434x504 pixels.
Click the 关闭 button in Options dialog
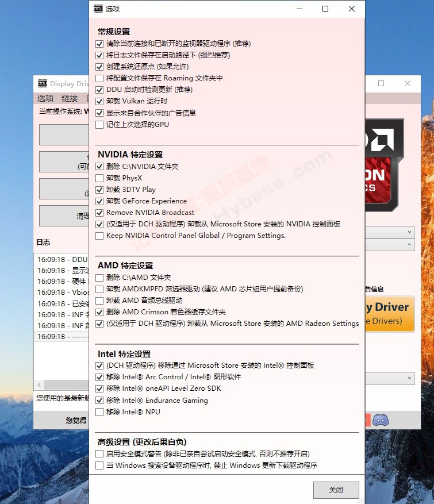336,490
